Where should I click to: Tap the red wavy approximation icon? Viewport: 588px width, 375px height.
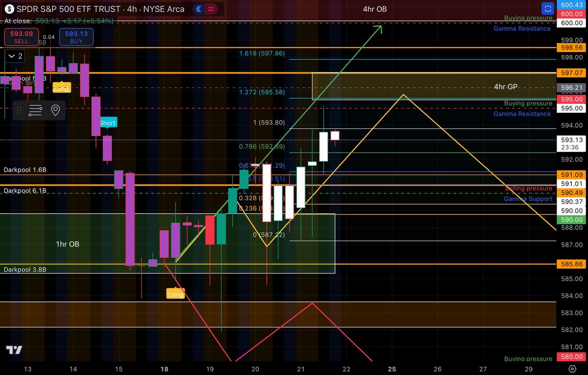coord(212,9)
